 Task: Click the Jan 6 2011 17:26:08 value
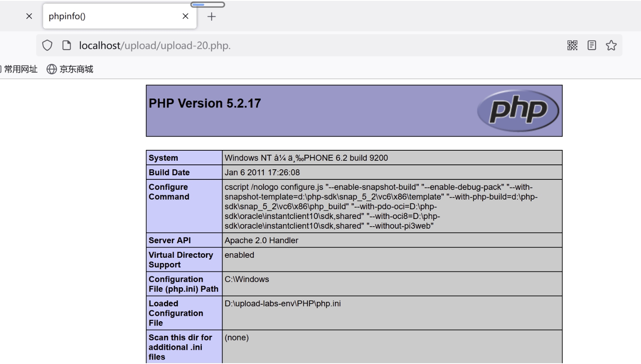(x=262, y=173)
